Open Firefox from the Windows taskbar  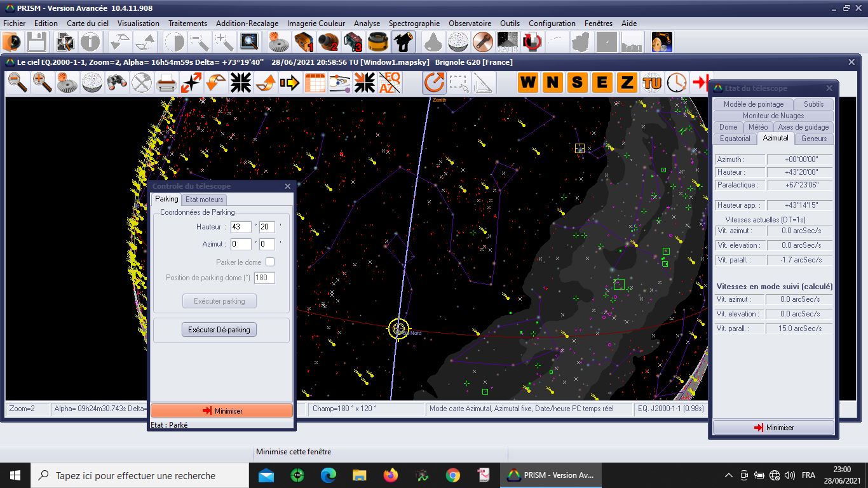[390, 475]
